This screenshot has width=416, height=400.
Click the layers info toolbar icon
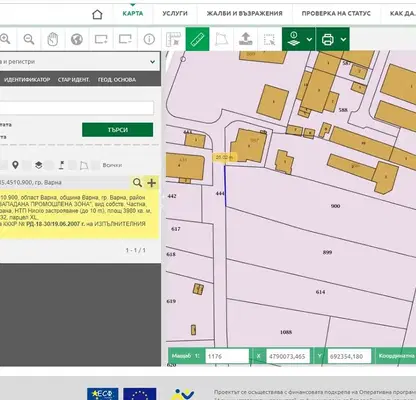point(294,39)
